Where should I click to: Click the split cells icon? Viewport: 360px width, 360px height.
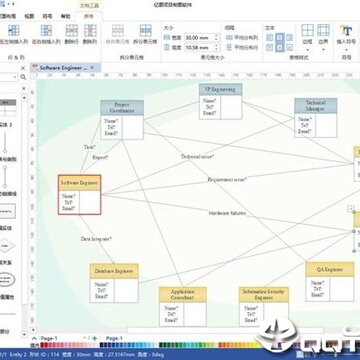pos(145,31)
